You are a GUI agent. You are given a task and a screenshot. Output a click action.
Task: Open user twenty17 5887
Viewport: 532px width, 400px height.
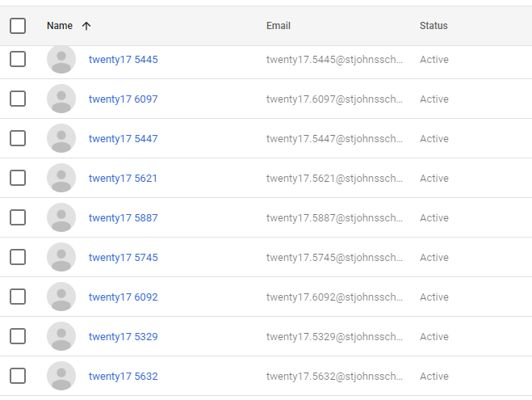(124, 218)
